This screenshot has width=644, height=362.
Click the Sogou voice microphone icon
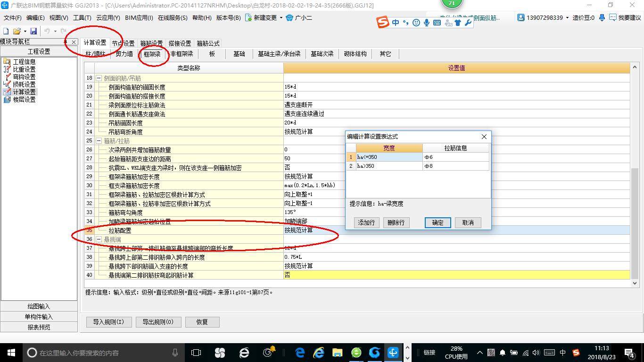(x=427, y=22)
